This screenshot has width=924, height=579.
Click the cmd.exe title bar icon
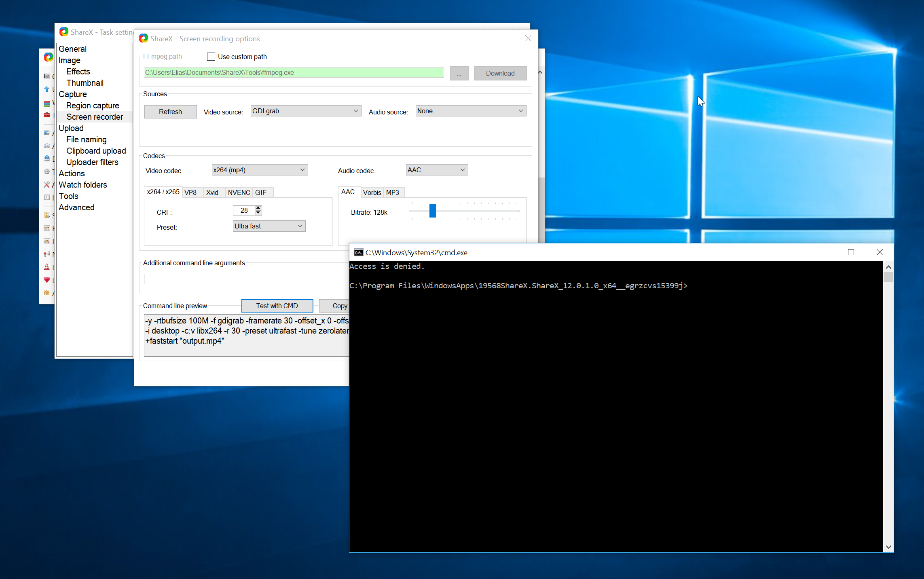pyautogui.click(x=358, y=252)
